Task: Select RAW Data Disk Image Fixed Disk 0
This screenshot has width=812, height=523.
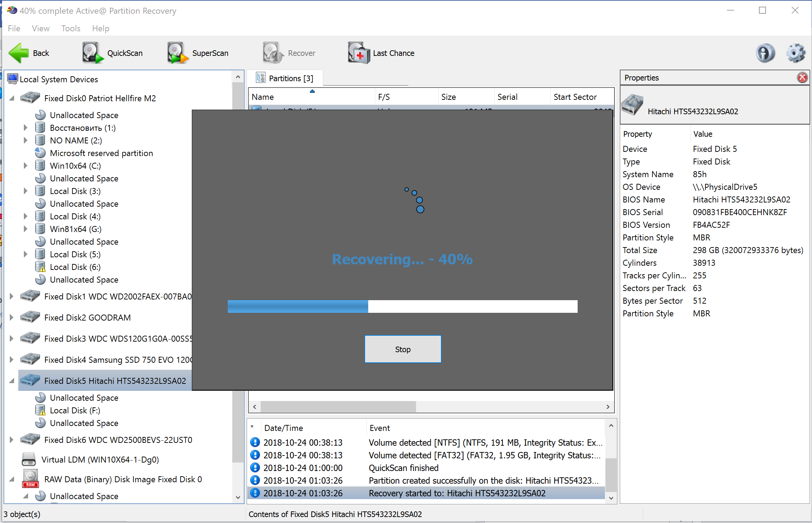Action: click(x=123, y=479)
